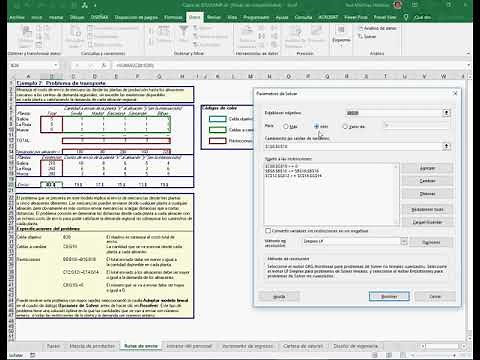Click the Cerrar button in Solver dialog
Image resolution: width=480 pixels, height=360 pixels.
click(435, 296)
